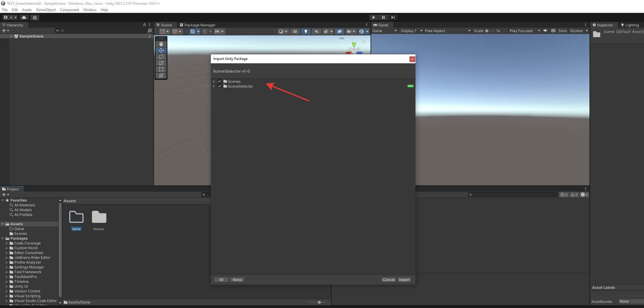This screenshot has height=308, width=644.
Task: Switch to Lighting tab
Action: click(630, 25)
